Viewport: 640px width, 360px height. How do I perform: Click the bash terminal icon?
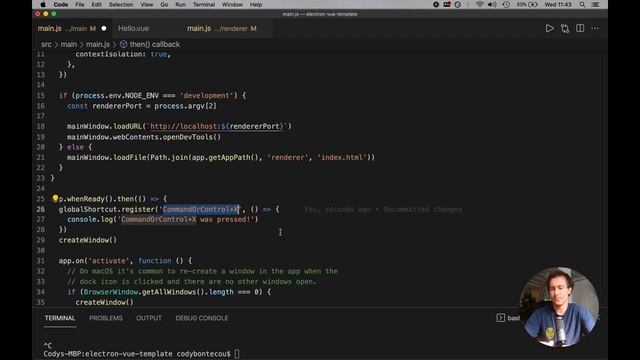tap(501, 318)
